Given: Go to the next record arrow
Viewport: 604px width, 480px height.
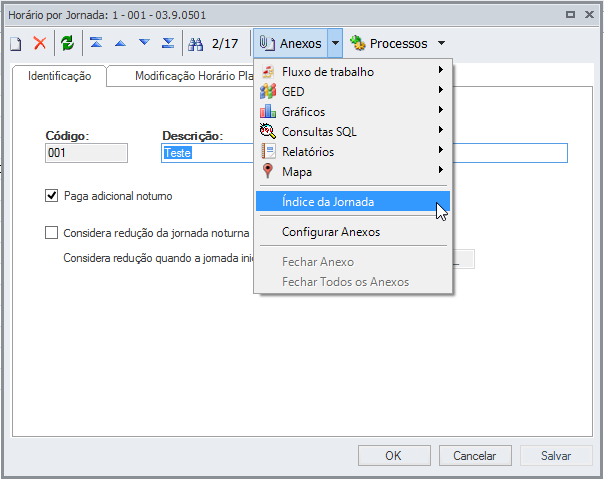Looking at the screenshot, I should click(144, 42).
